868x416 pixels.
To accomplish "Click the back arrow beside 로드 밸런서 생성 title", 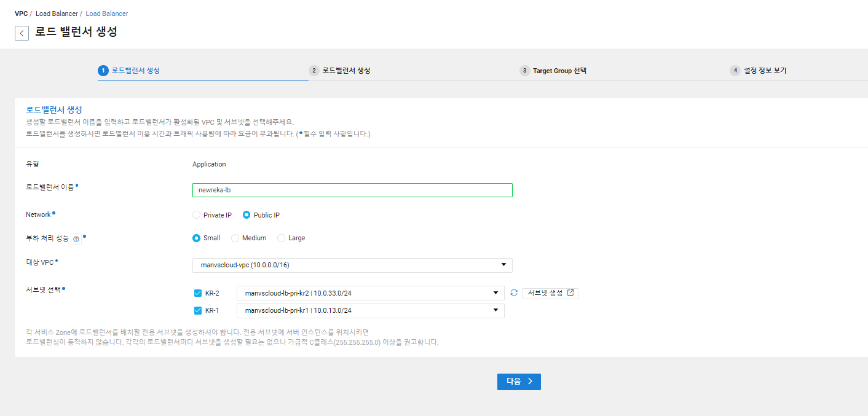I will tap(22, 33).
